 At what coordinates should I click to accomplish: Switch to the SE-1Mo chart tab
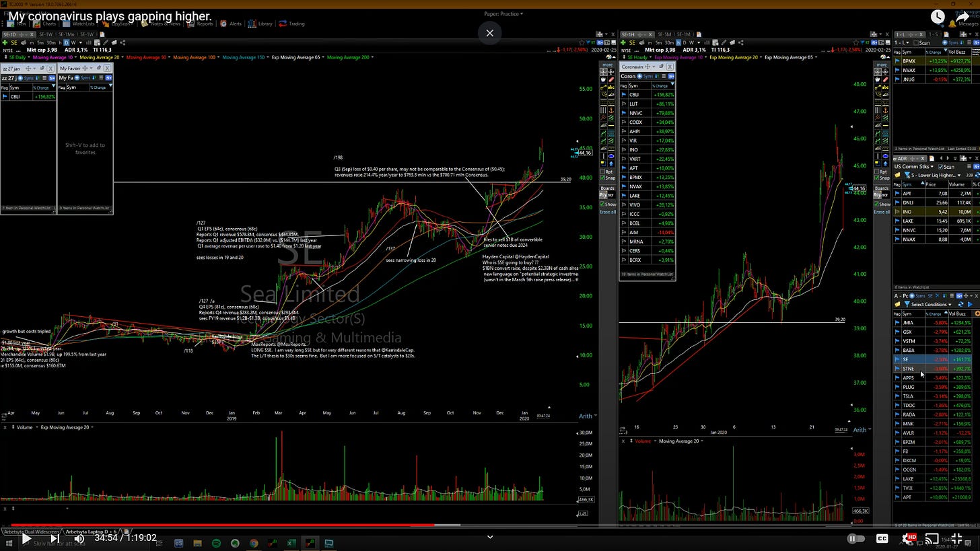coord(67,34)
